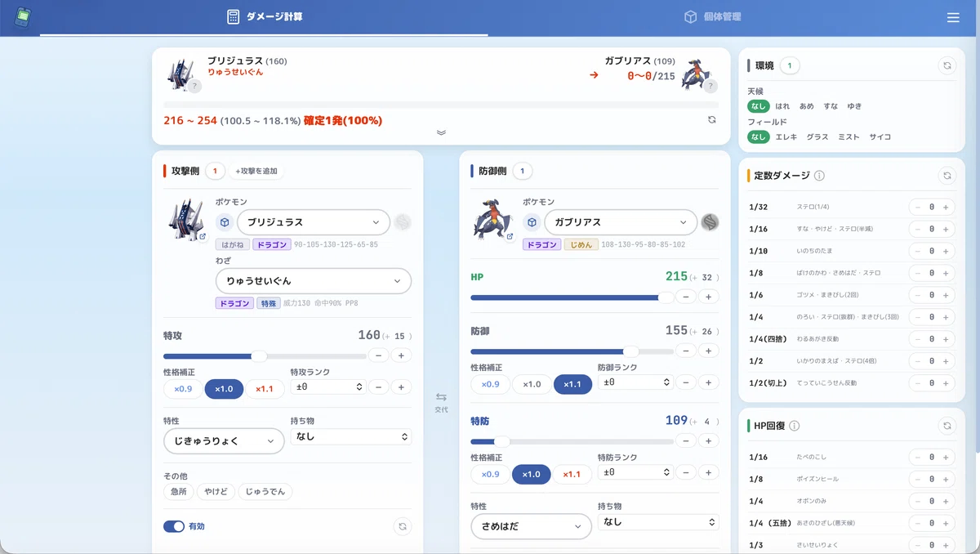Select the ダメージ計算 tab
This screenshot has height=554, width=980.
265,17
